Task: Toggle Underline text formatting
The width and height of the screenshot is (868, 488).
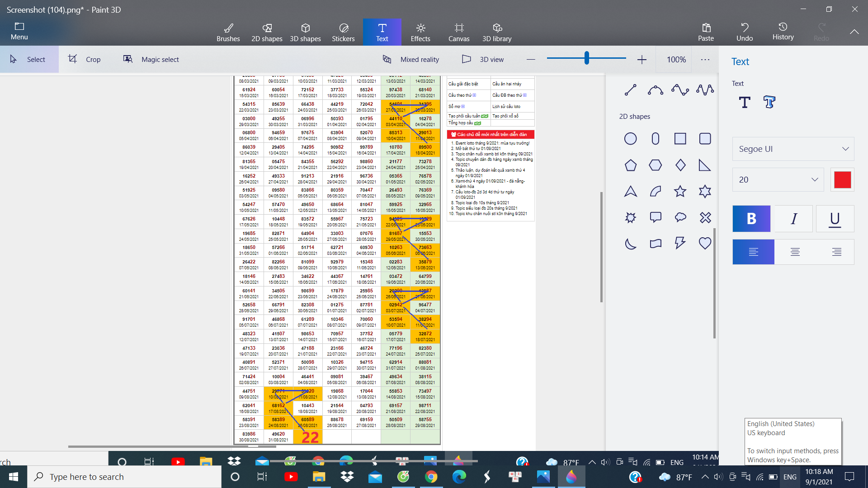Action: point(835,219)
